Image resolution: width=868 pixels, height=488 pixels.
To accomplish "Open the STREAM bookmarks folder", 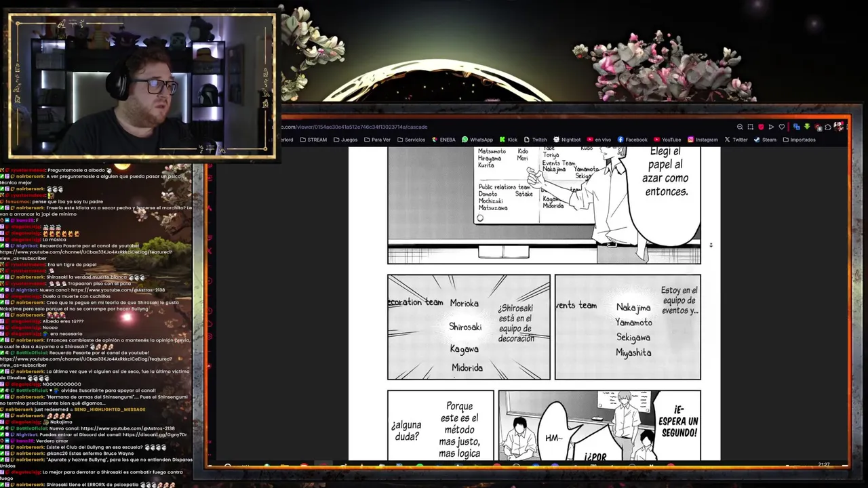I will [x=313, y=140].
